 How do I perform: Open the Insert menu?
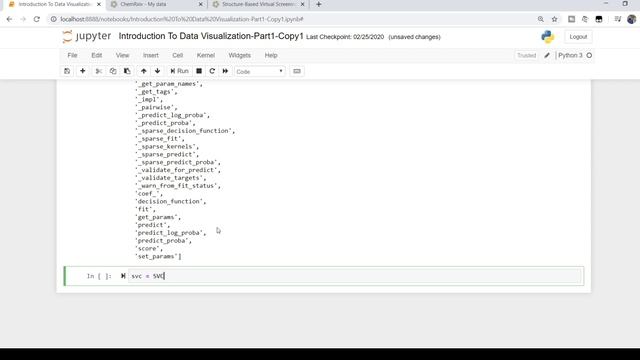tap(151, 55)
